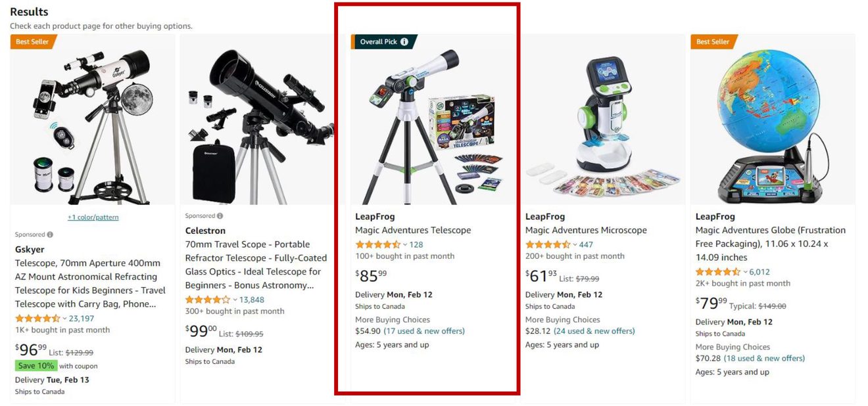Click the Save 10% coupon badge

point(36,366)
